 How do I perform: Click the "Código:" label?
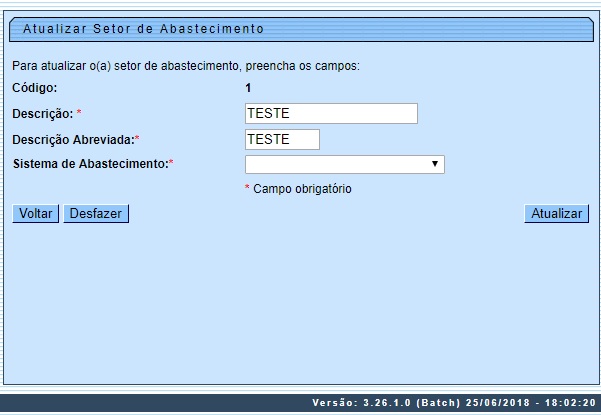[x=35, y=88]
